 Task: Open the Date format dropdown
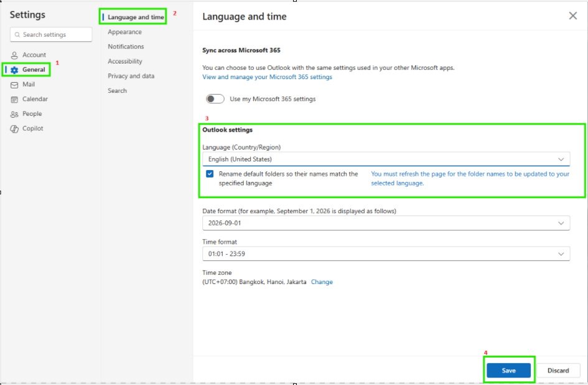click(x=386, y=223)
